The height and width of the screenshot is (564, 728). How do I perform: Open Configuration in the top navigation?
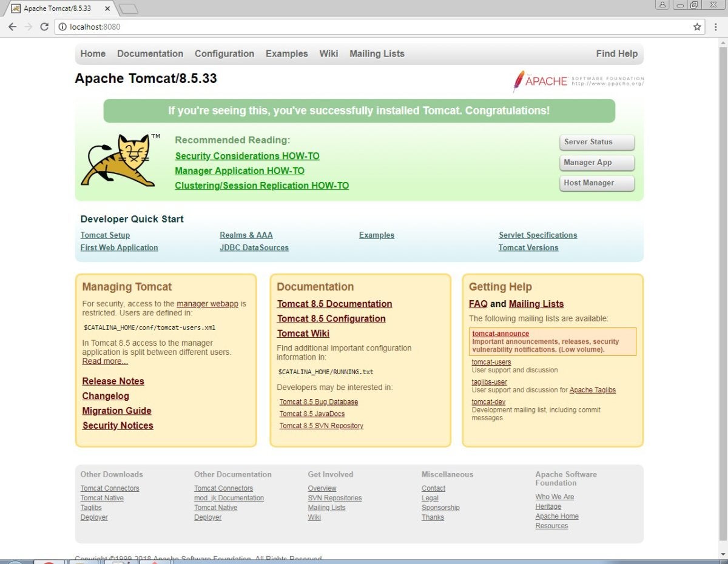tap(224, 53)
